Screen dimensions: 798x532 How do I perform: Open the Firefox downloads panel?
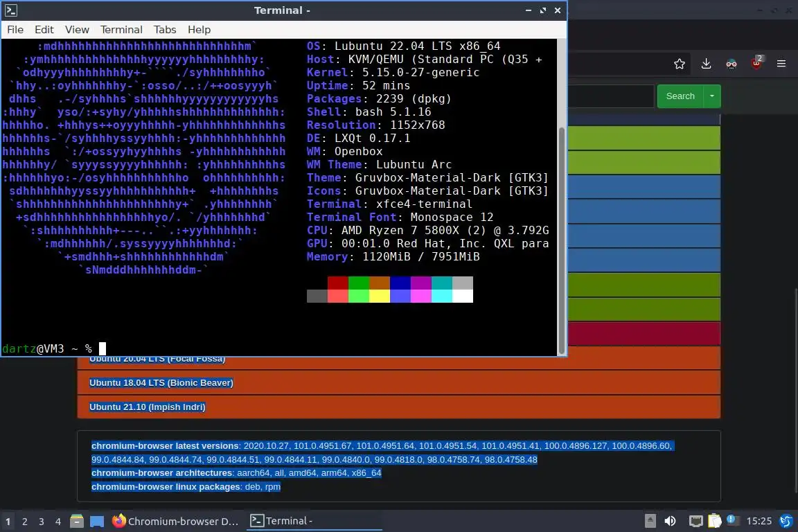point(706,64)
